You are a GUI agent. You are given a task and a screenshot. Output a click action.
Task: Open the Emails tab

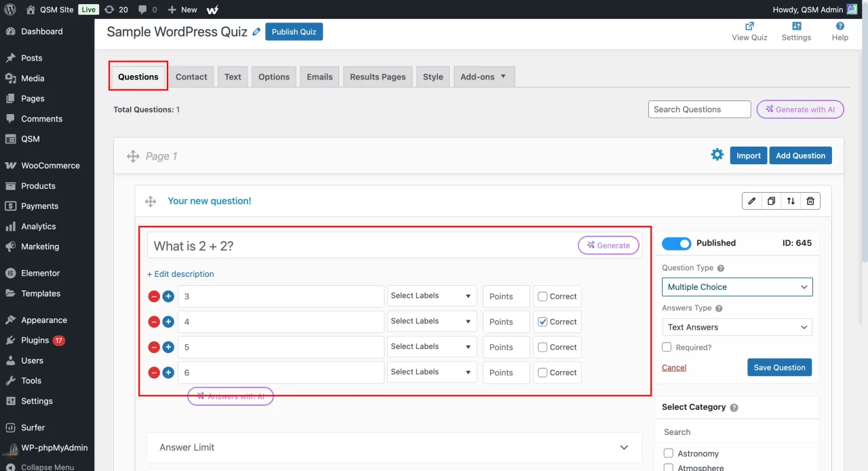319,77
